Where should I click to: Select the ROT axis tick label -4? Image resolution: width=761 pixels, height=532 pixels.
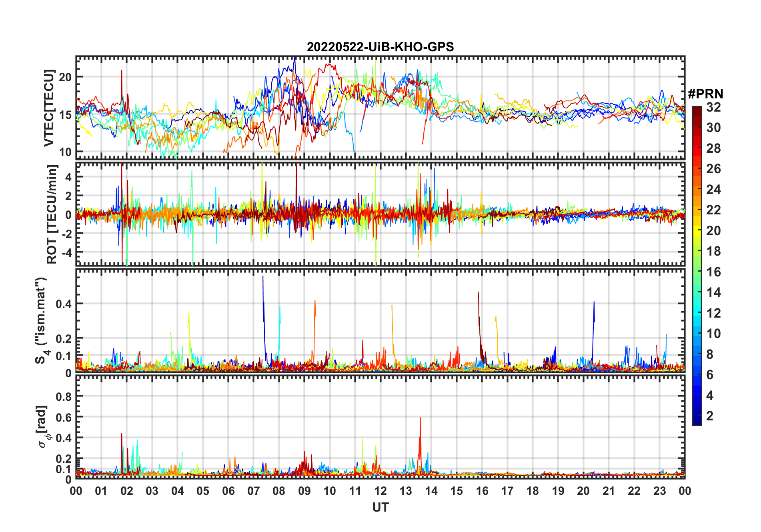click(64, 252)
